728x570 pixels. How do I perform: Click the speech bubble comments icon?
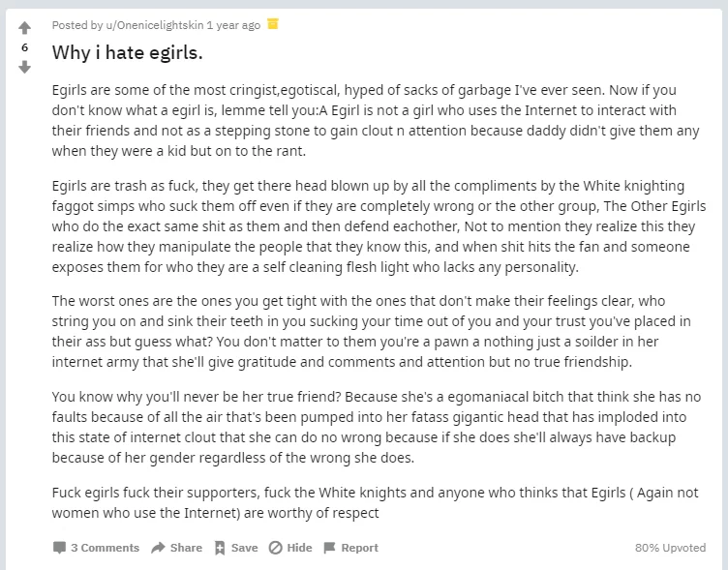point(60,548)
